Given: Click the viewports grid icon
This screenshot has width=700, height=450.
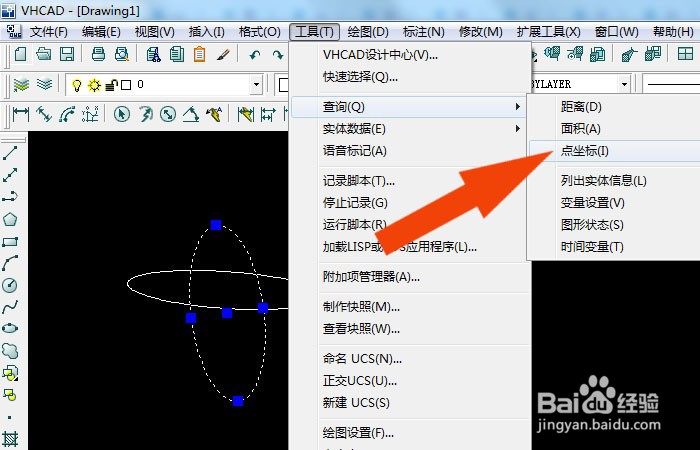Looking at the screenshot, I should 685,54.
